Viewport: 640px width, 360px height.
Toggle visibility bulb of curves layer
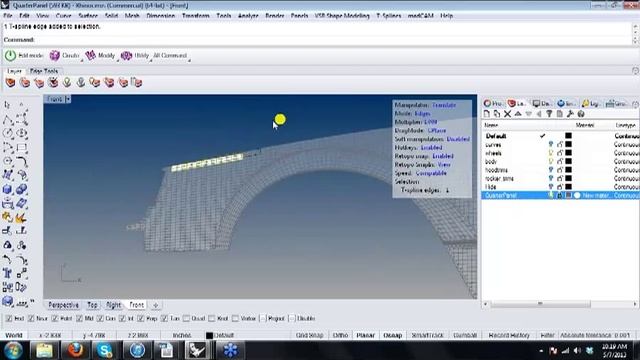(x=551, y=144)
